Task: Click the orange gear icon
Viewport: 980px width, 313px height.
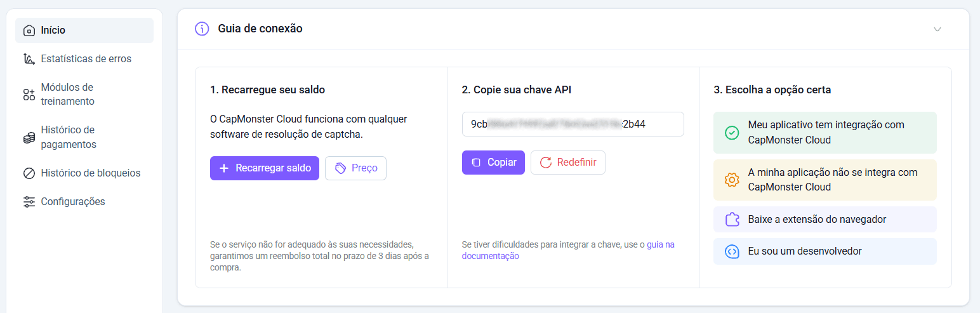Action: [732, 180]
